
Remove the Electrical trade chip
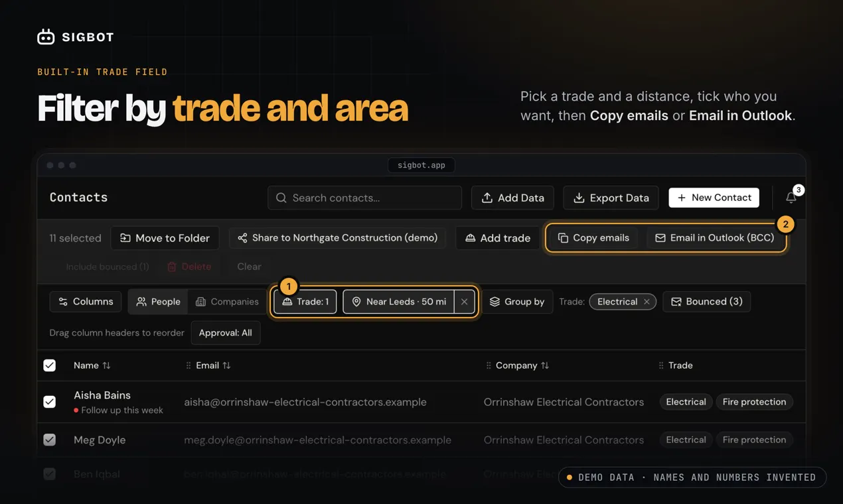pyautogui.click(x=647, y=302)
